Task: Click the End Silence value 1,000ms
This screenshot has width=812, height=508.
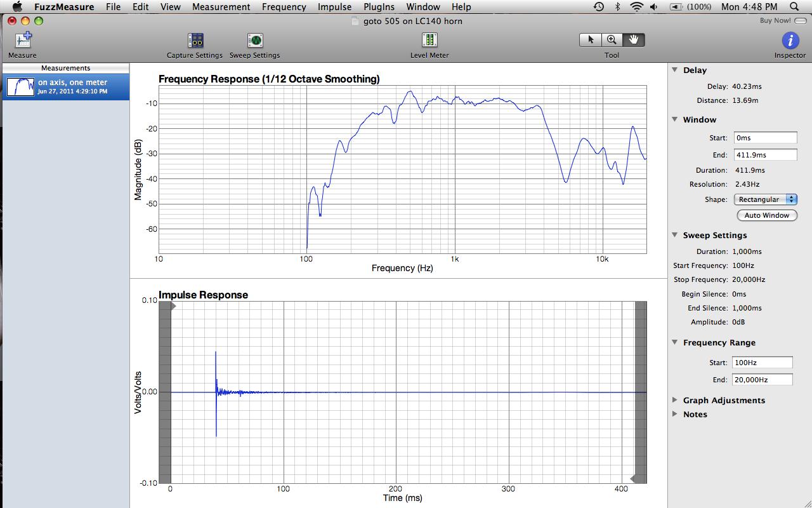Action: pos(747,308)
